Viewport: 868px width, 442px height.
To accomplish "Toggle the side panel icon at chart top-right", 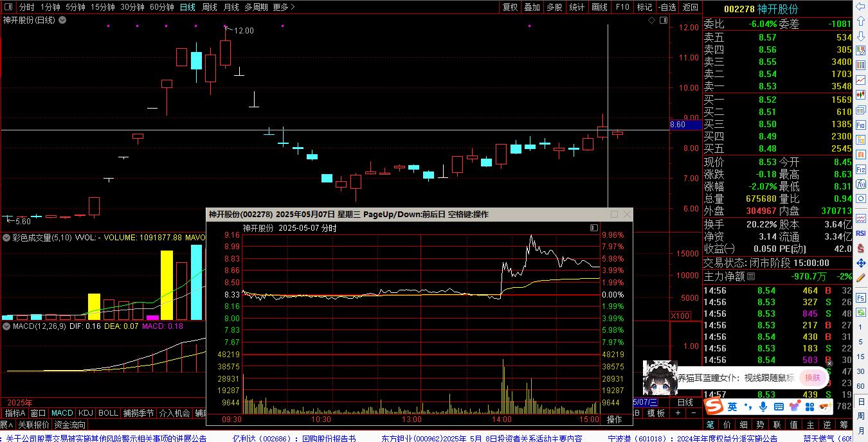I will point(664,21).
